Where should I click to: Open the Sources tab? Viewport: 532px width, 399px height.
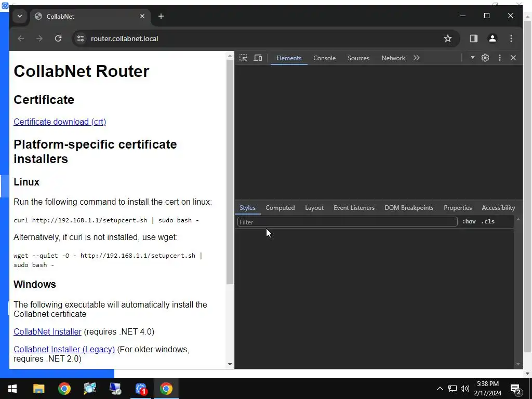coord(358,58)
